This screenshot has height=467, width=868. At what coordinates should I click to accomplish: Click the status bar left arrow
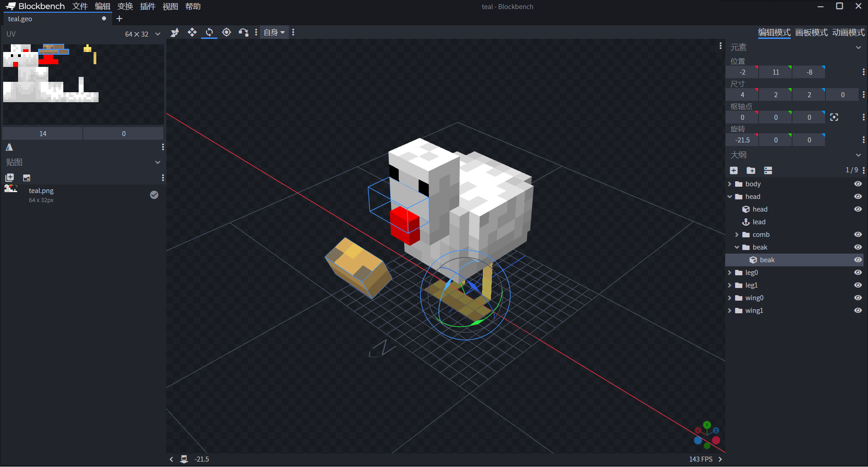[x=171, y=459]
